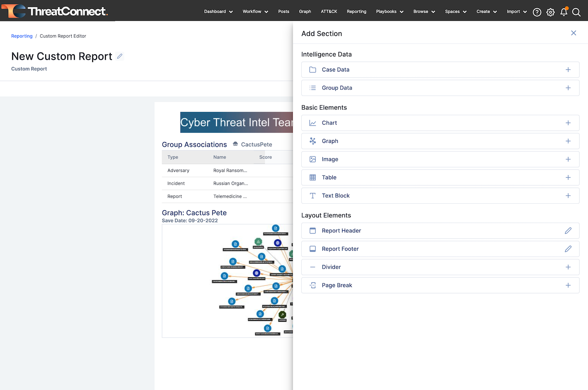
Task: Click the Table grid icon
Action: (x=313, y=177)
